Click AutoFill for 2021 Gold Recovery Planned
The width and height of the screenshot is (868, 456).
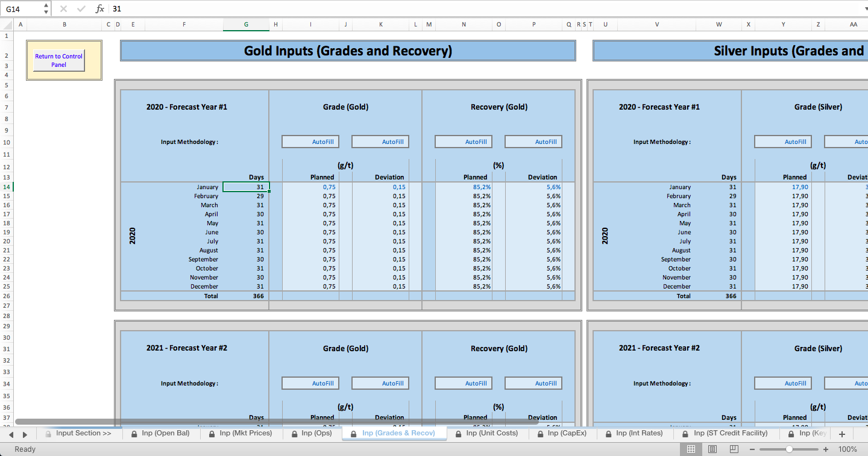pos(464,383)
